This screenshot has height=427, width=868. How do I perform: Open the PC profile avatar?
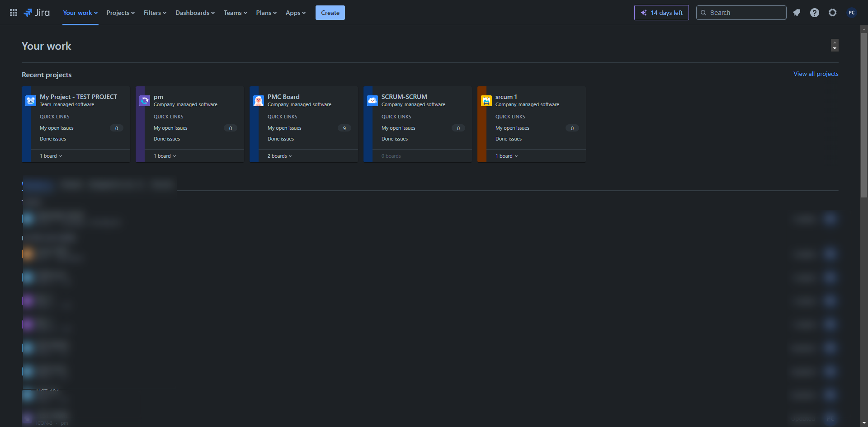click(852, 13)
